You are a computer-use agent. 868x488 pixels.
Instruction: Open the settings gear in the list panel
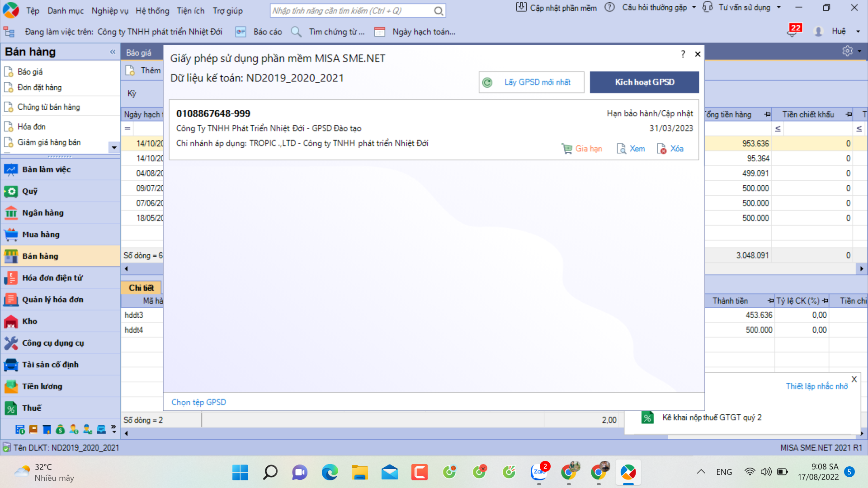(x=847, y=51)
